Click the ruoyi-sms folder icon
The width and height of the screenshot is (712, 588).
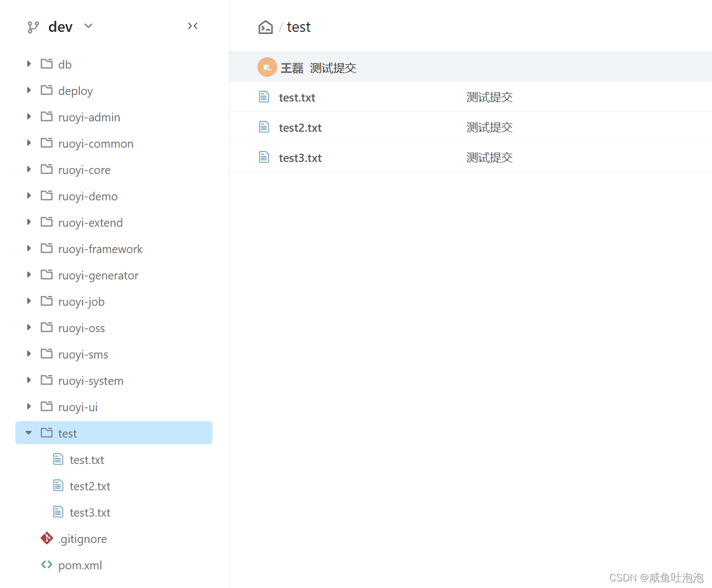tap(47, 354)
